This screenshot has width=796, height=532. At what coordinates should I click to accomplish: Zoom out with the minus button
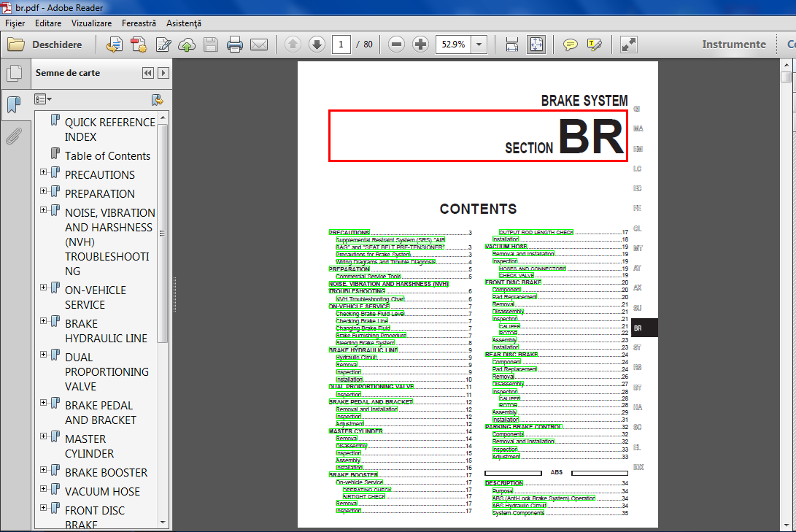[x=396, y=45]
